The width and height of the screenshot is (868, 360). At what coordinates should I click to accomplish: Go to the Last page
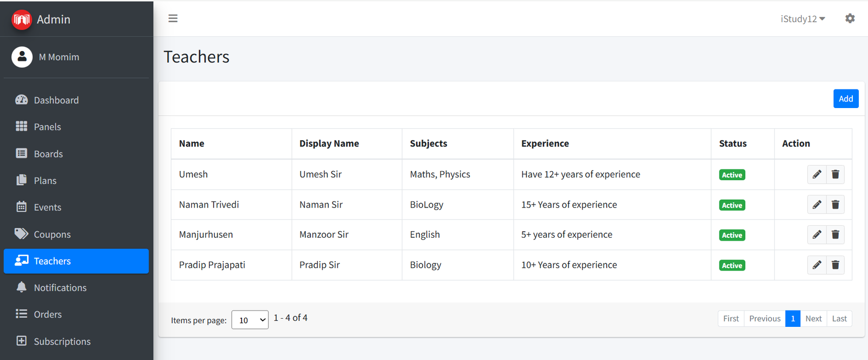tap(839, 319)
